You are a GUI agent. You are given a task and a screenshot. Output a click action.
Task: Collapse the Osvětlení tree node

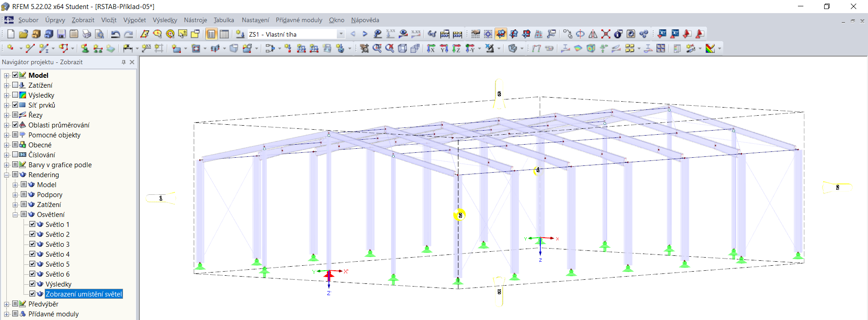coord(15,215)
